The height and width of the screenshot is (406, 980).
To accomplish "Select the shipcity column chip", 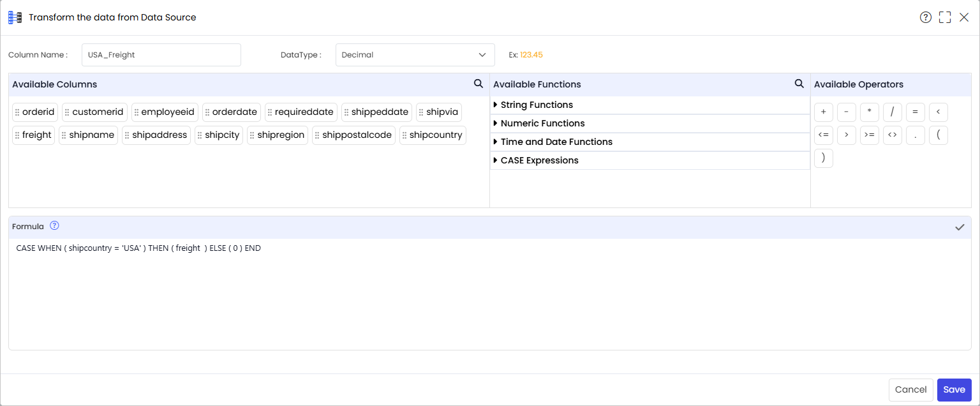I will pyautogui.click(x=219, y=135).
